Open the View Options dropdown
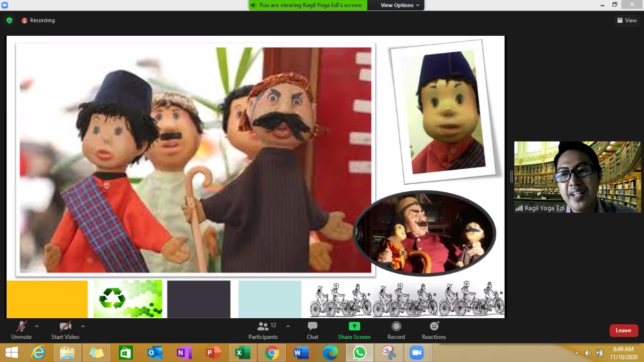644x362 pixels. tap(396, 5)
